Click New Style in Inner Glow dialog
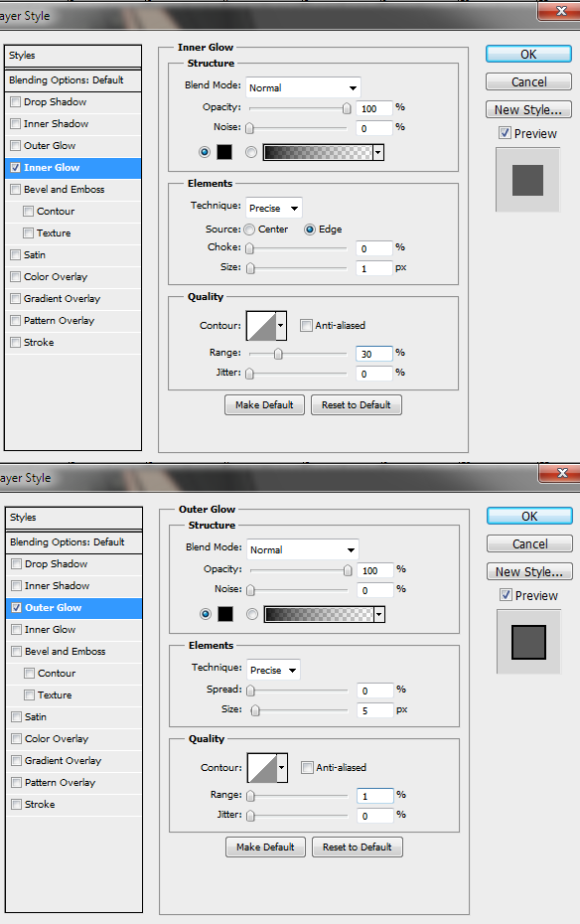The height and width of the screenshot is (924, 580). pyautogui.click(x=528, y=109)
